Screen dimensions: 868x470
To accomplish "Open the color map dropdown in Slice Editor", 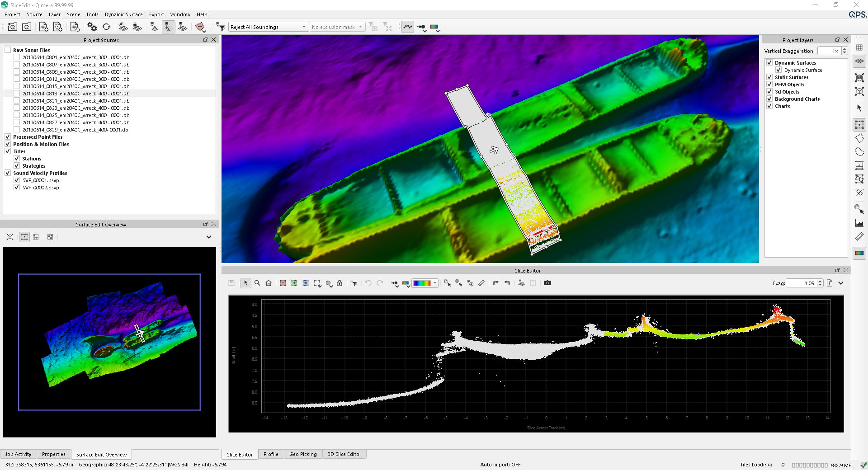I will [x=435, y=283].
